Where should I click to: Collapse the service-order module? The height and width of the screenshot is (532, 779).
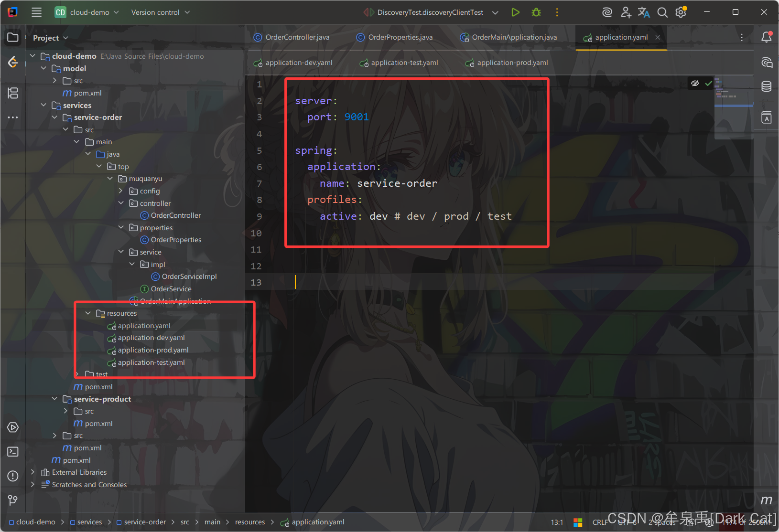[x=54, y=117]
